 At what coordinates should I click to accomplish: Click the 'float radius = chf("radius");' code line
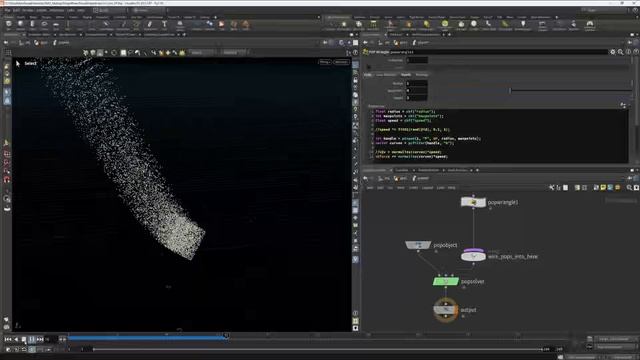(405, 111)
